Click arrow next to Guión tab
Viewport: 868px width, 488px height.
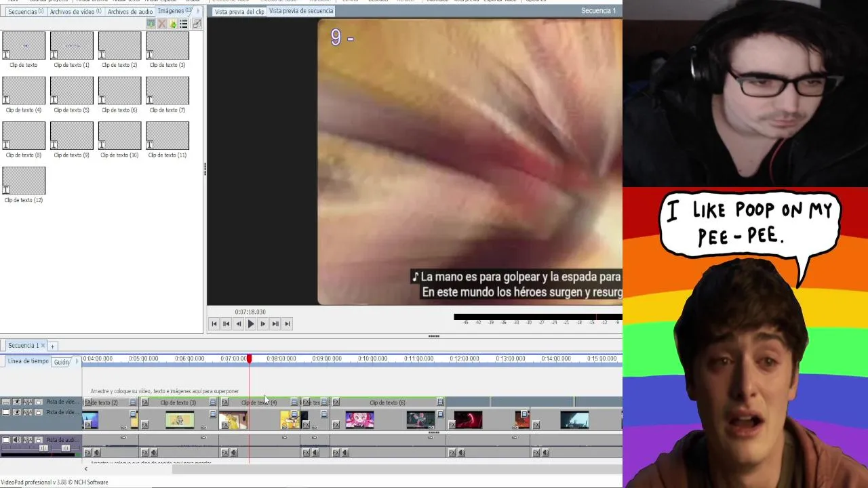pyautogui.click(x=77, y=362)
